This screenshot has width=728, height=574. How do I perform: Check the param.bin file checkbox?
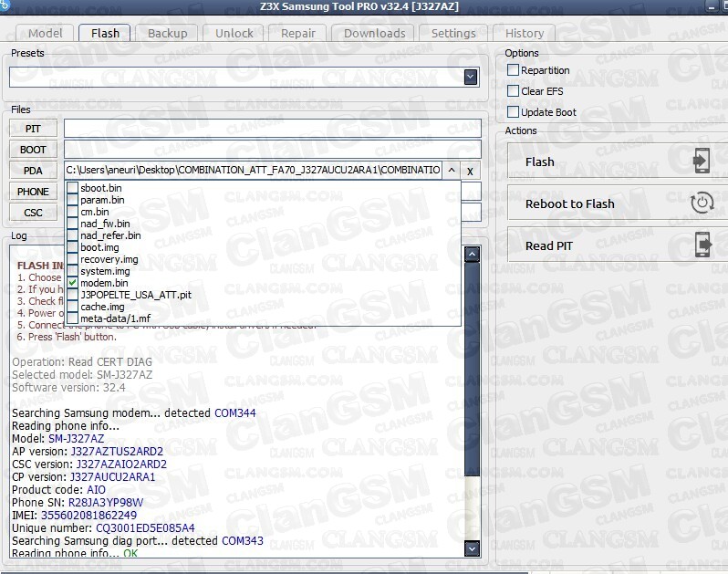(72, 200)
